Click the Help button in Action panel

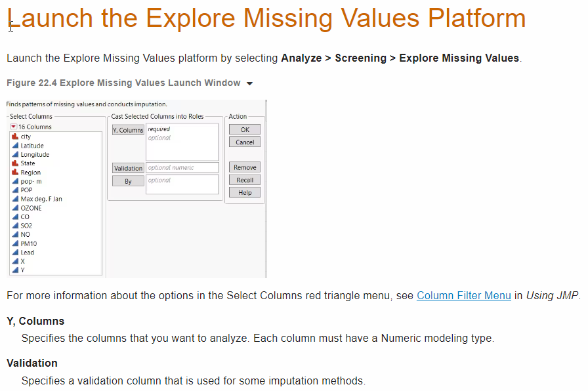click(245, 192)
